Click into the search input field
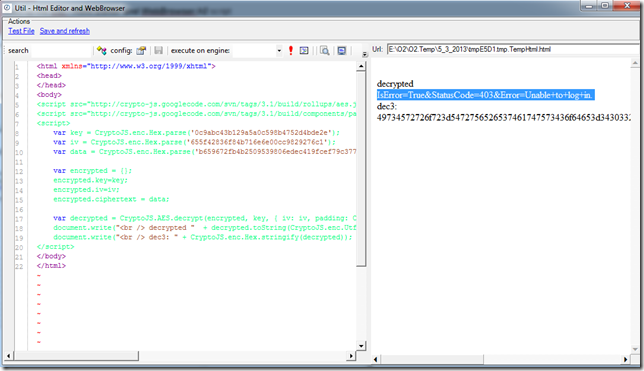644x371 pixels. pos(61,51)
